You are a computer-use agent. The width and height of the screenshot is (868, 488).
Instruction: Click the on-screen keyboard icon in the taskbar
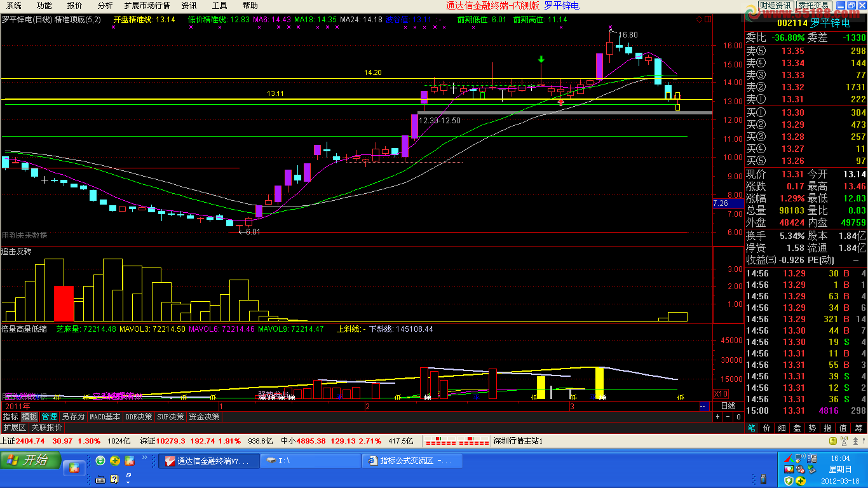pos(100,479)
